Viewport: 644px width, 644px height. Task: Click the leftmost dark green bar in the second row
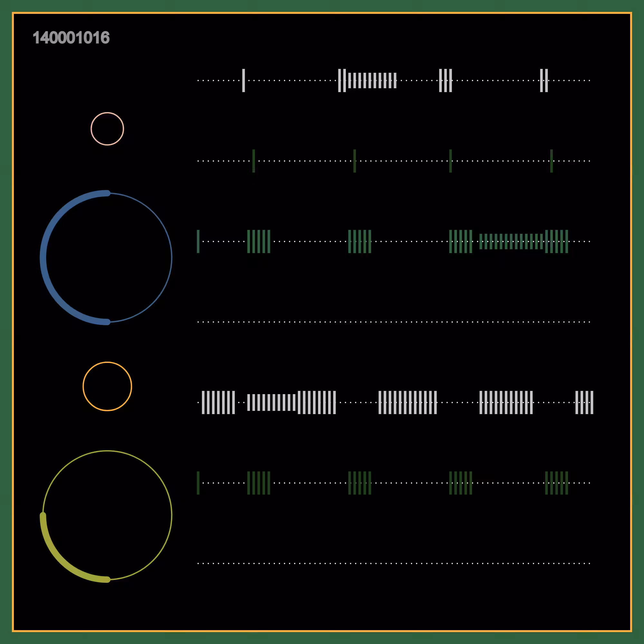click(254, 161)
